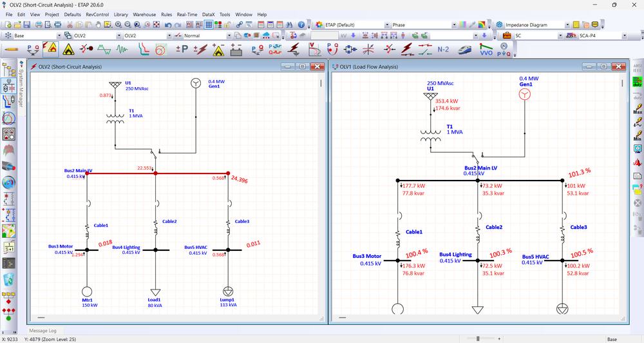The width and height of the screenshot is (644, 343).
Task: Open the File menu
Action: pos(9,14)
